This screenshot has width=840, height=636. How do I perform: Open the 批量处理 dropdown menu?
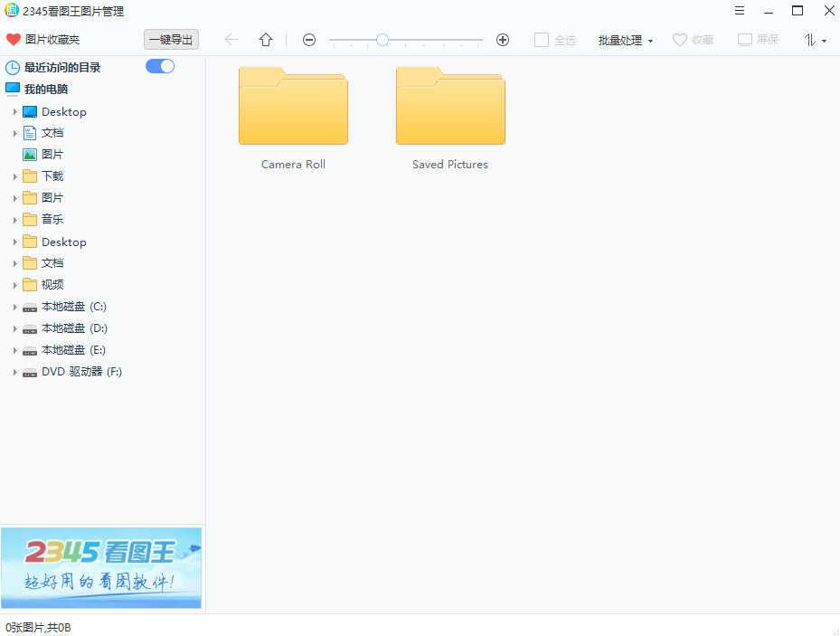[626, 40]
